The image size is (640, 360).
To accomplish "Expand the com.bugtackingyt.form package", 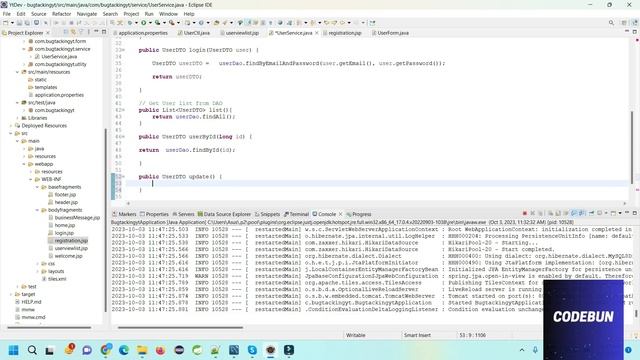I will (24, 41).
